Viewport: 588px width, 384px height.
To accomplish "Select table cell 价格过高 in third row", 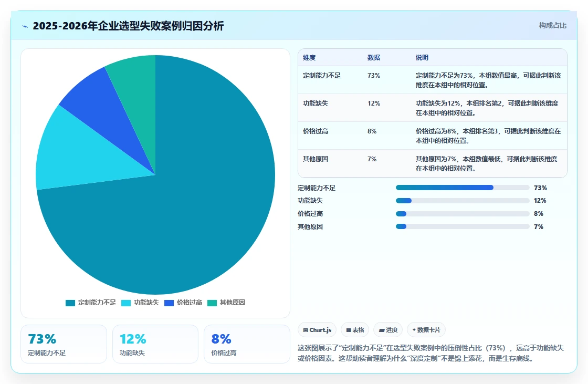I will pos(316,131).
